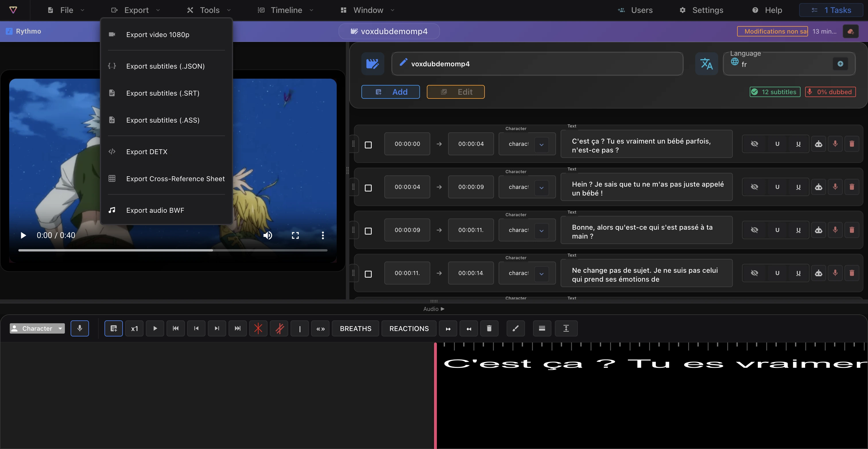Insert the « » marker
This screenshot has height=449, width=868.
(320, 328)
